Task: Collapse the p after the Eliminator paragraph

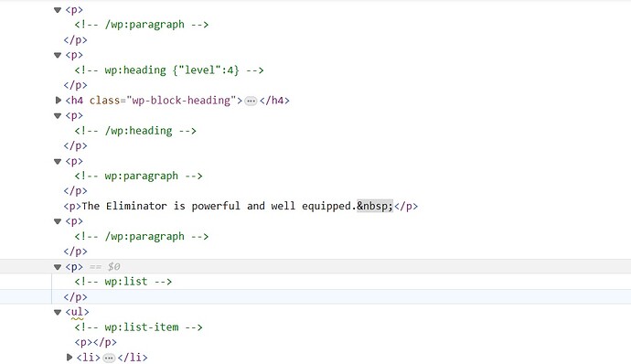Action: click(58, 221)
